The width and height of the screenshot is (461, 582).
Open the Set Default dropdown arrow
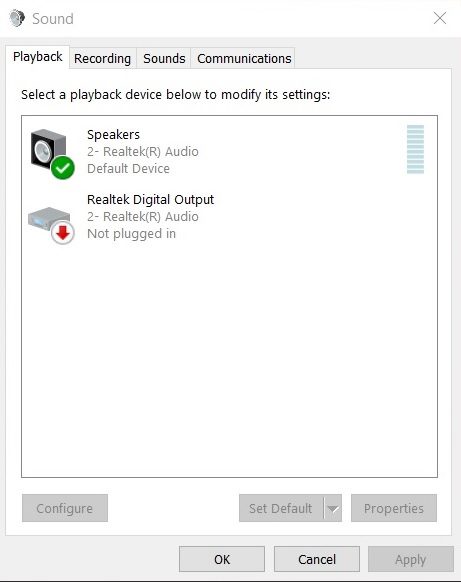point(333,508)
